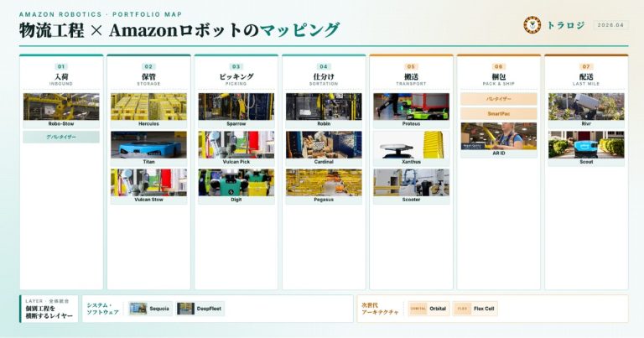
Task: Click the 07 step number badge
Action: (586, 66)
